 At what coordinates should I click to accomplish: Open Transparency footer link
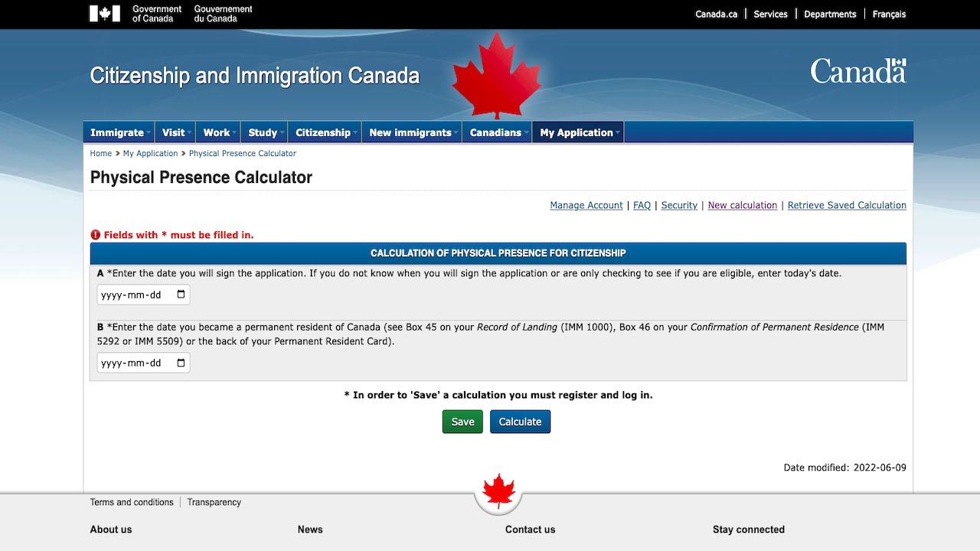[214, 502]
